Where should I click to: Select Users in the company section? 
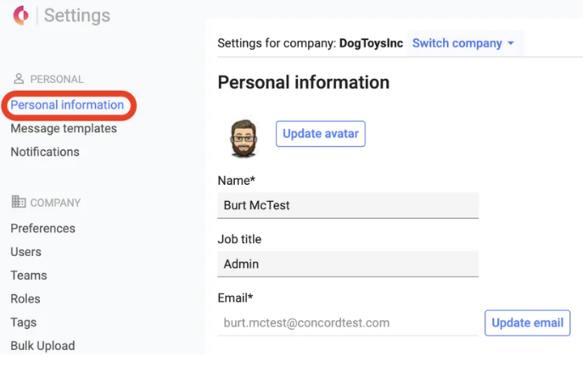pyautogui.click(x=25, y=252)
